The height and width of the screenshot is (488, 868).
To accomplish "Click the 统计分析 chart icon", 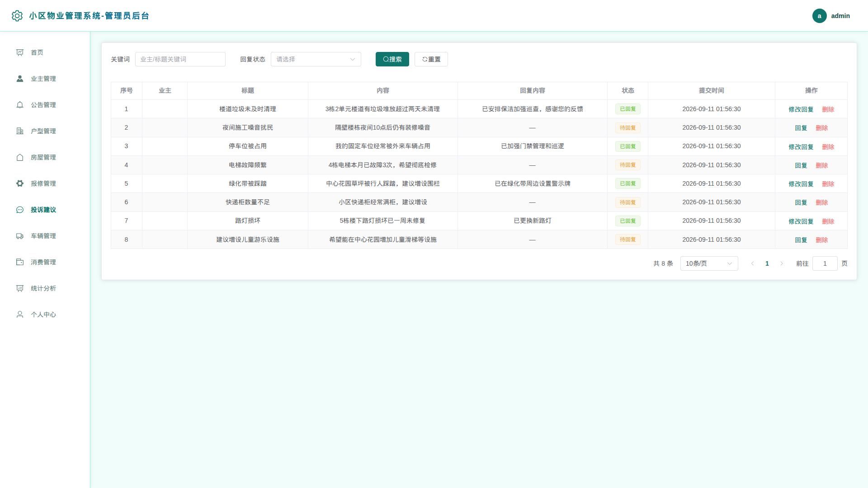I will tap(20, 288).
